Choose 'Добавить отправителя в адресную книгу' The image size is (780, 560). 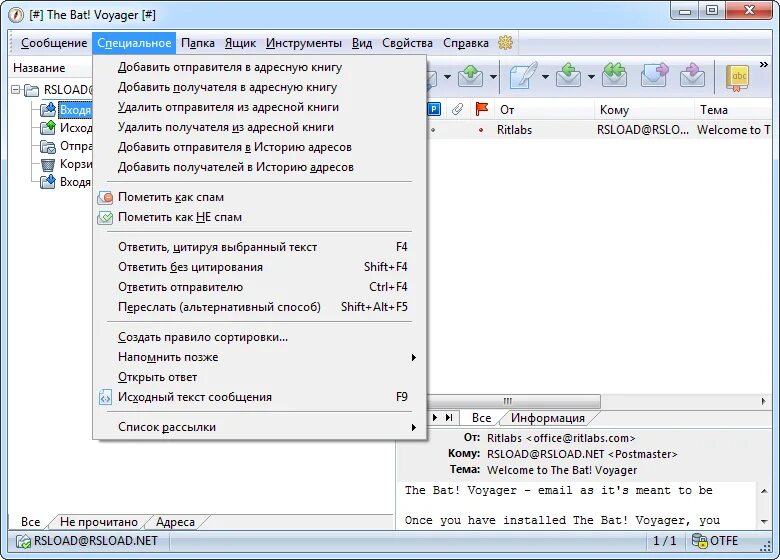pos(260,67)
